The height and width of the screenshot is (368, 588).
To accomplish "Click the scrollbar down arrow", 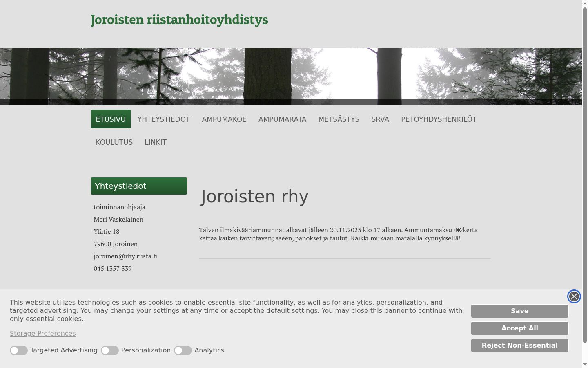I will (585, 364).
